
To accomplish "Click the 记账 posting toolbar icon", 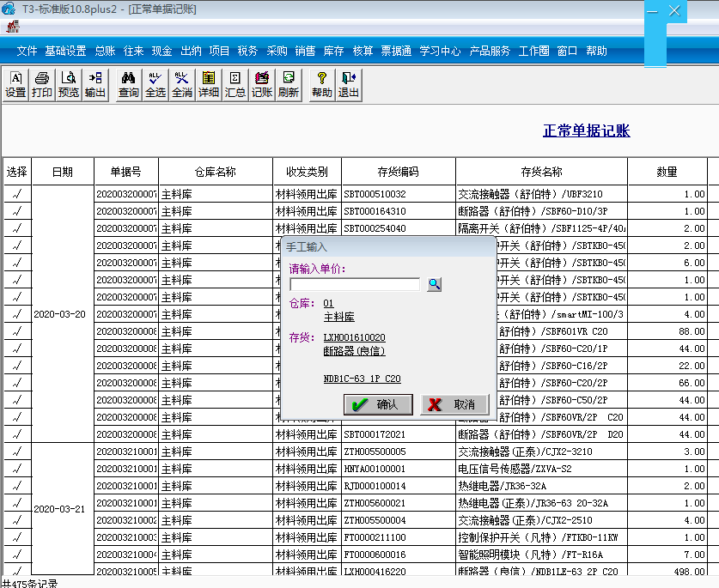I will tap(262, 85).
